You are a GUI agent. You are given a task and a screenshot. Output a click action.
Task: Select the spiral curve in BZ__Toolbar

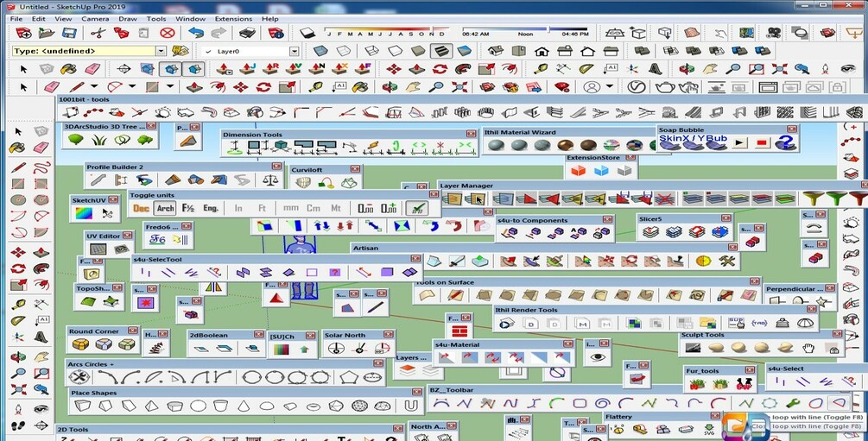tap(602, 402)
